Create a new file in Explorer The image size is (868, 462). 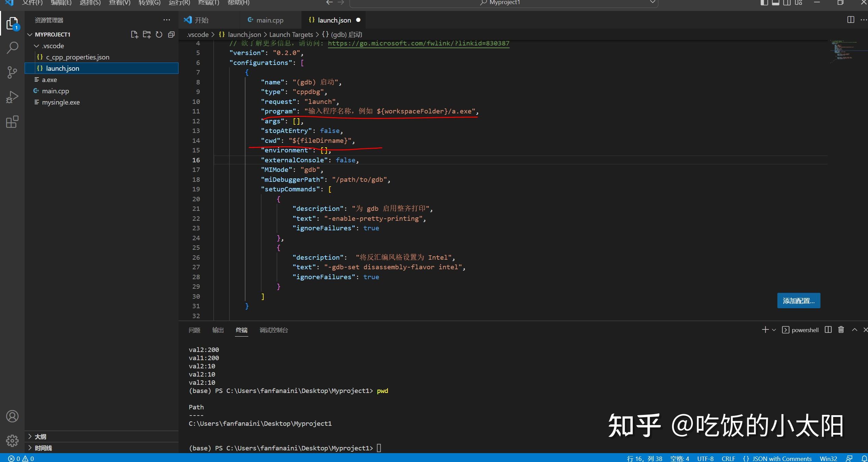[134, 34]
